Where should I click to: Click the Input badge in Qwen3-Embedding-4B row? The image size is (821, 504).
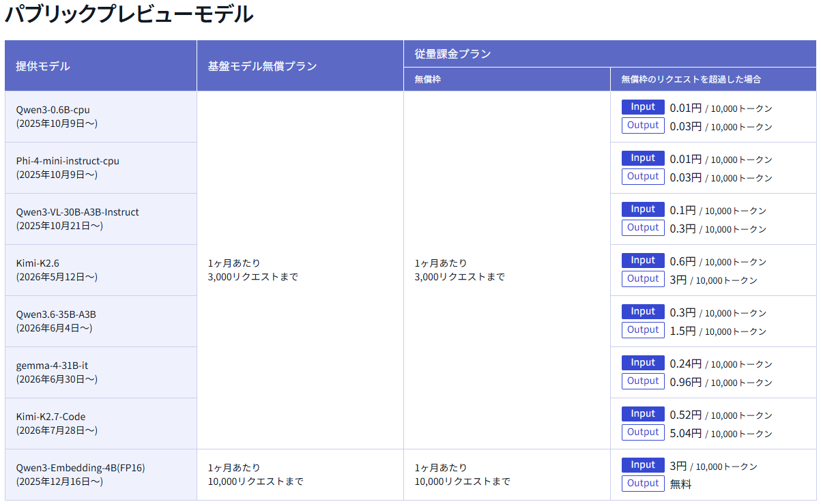[643, 465]
